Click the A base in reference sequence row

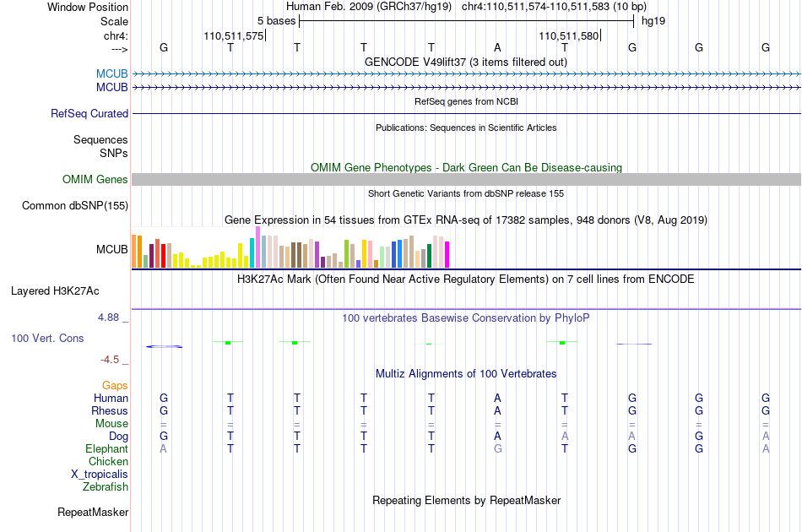tap(498, 47)
